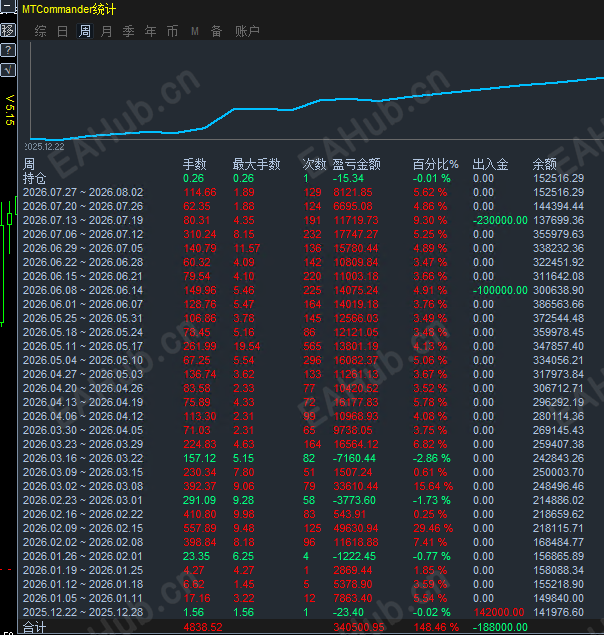Click the 142000.00 deposit value
604x635 pixels.
(499, 612)
